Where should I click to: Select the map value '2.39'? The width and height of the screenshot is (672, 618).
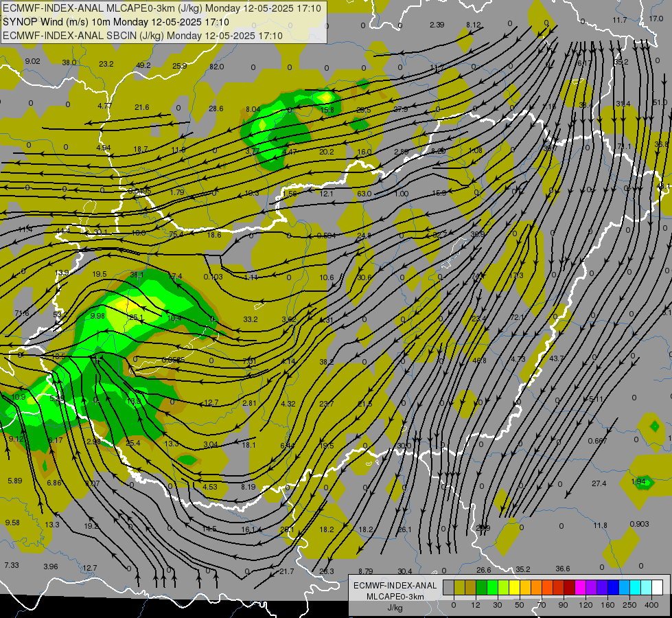437,25
